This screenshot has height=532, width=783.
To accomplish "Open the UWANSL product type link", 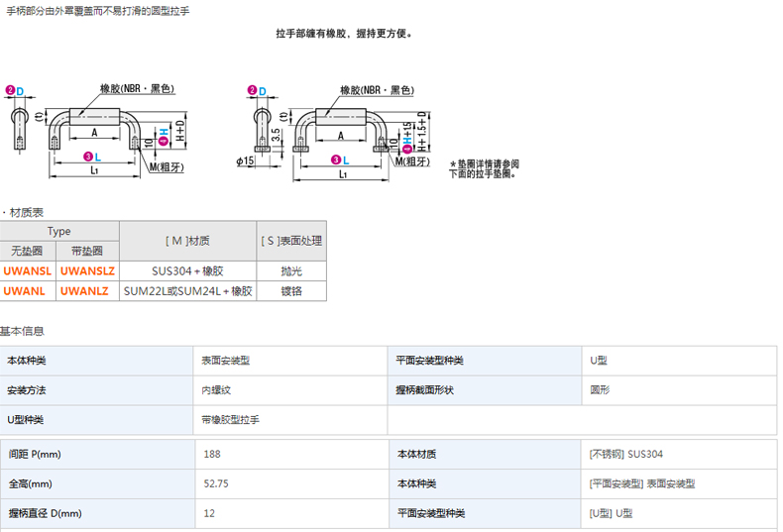I will 30,270.
